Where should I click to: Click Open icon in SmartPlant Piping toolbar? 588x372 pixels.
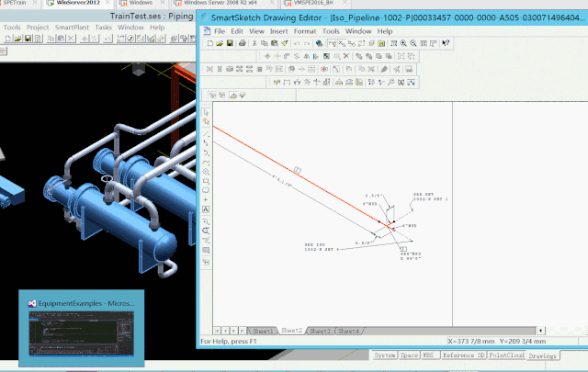pyautogui.click(x=18, y=39)
